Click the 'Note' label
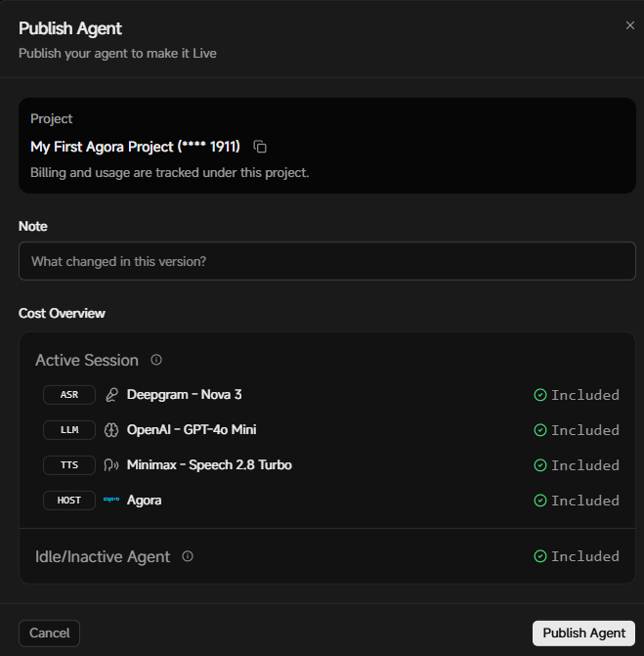Viewport: 644px width, 656px height. (x=33, y=227)
